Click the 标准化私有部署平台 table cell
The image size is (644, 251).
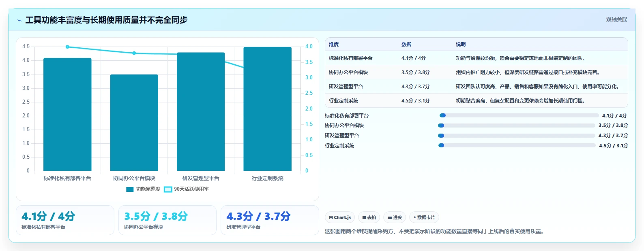click(351, 58)
